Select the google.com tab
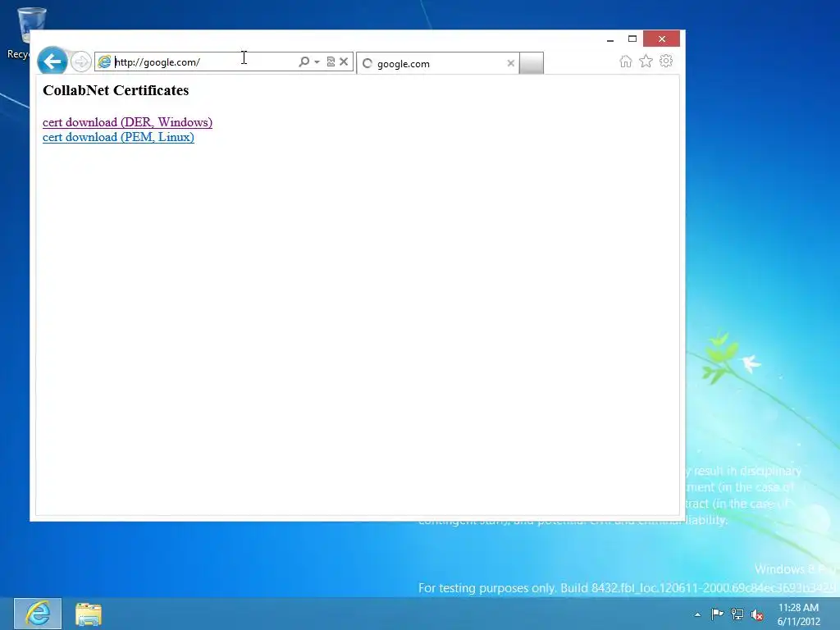The width and height of the screenshot is (840, 630). click(x=438, y=63)
